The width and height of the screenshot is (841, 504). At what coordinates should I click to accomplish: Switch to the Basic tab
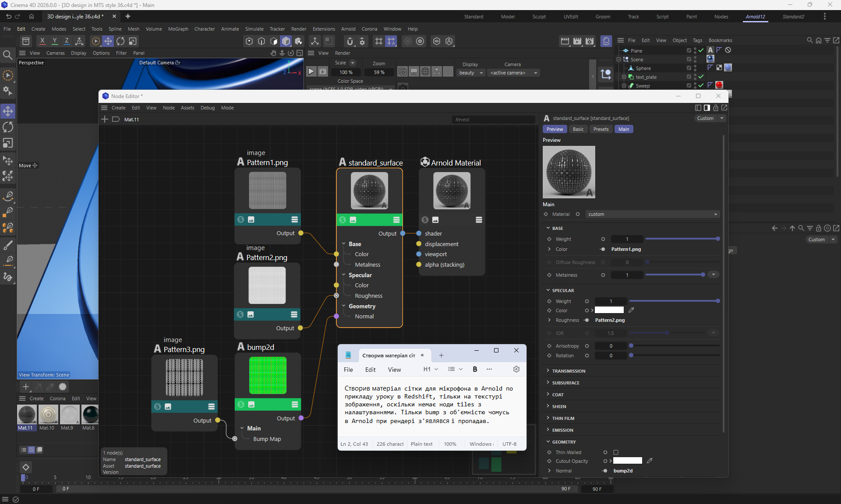tap(578, 129)
